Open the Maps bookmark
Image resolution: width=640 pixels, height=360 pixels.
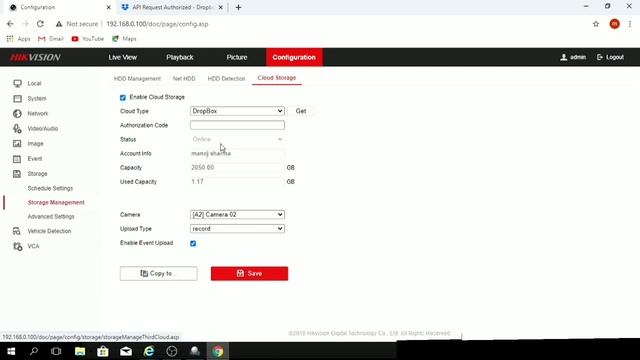[x=124, y=39]
